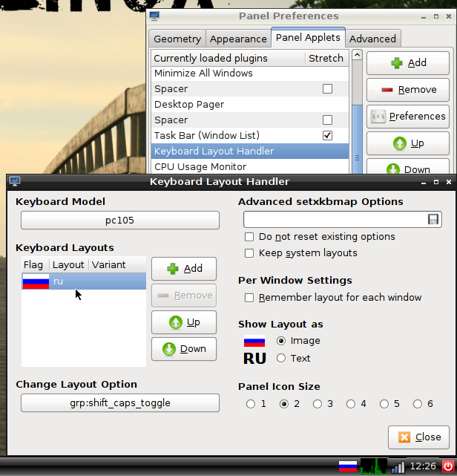This screenshot has height=476, width=457.
Task: Toggle Stretch for Spacer below Desktop Pager
Action: click(327, 120)
